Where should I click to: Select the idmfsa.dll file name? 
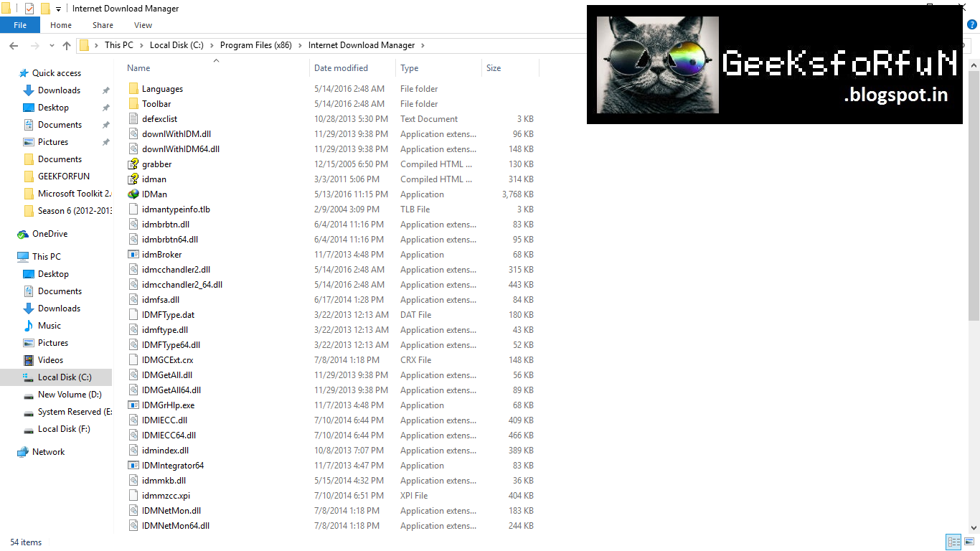coord(161,300)
